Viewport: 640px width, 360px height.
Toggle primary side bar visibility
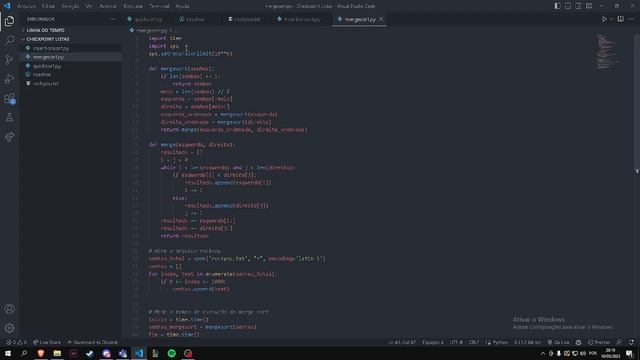click(x=557, y=6)
